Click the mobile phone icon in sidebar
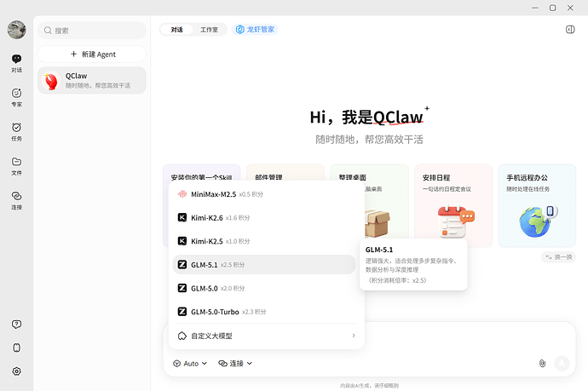The height and width of the screenshot is (391, 588). point(16,348)
